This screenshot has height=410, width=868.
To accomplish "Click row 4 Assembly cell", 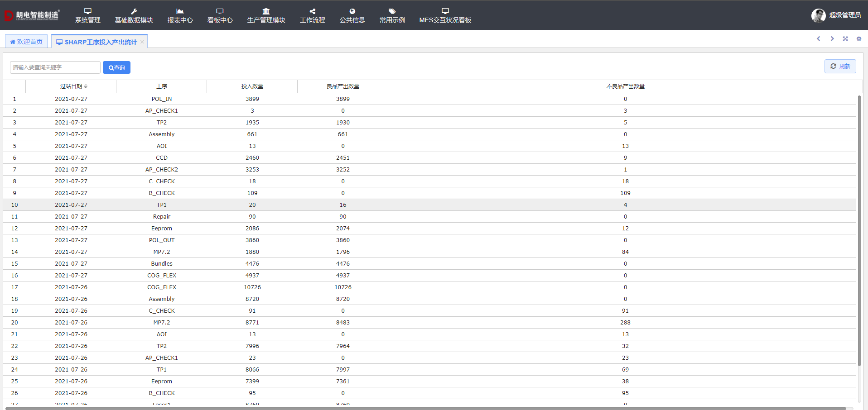I will click(x=162, y=134).
